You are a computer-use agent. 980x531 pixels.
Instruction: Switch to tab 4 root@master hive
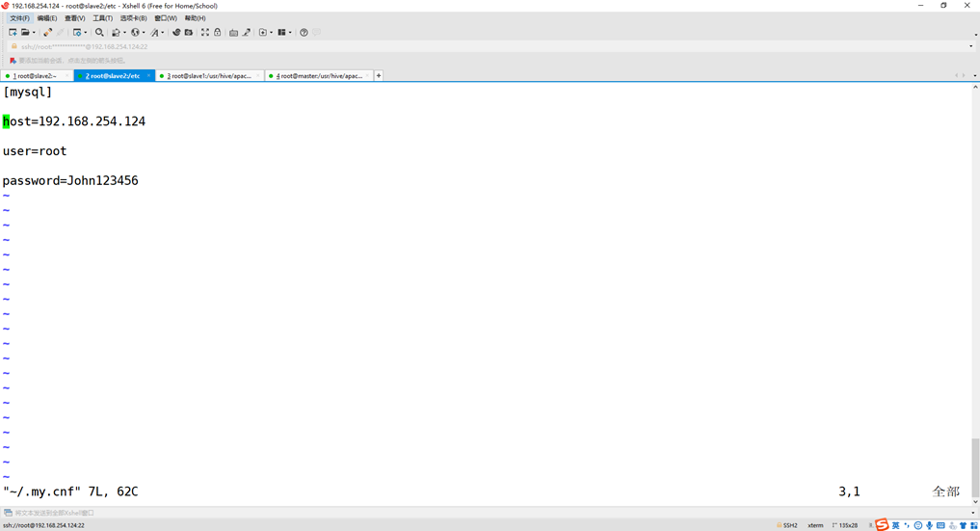coord(319,75)
